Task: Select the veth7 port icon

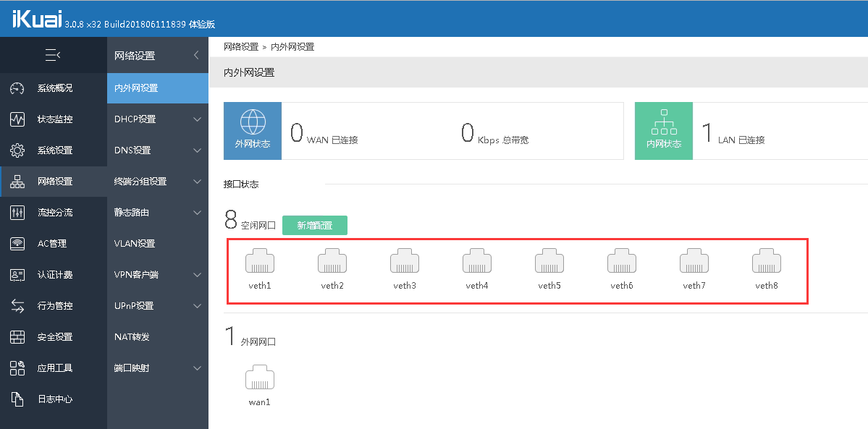Action: click(x=694, y=261)
